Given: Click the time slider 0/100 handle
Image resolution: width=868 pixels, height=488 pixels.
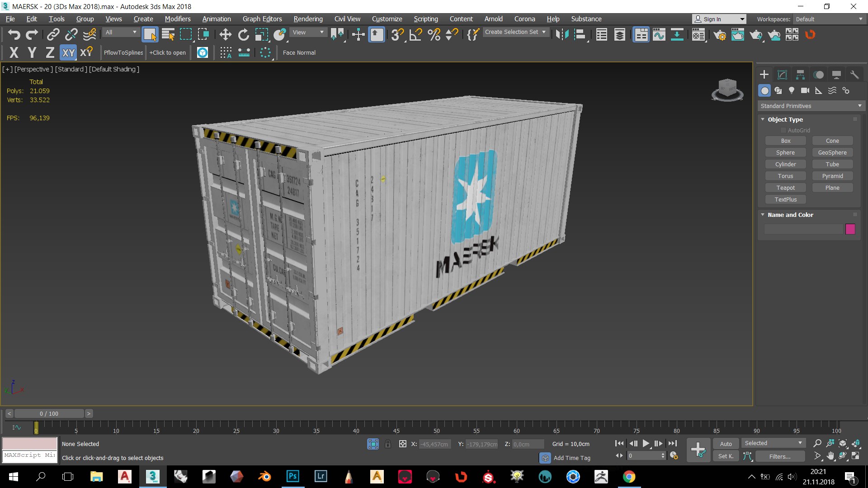Looking at the screenshot, I should coord(49,413).
